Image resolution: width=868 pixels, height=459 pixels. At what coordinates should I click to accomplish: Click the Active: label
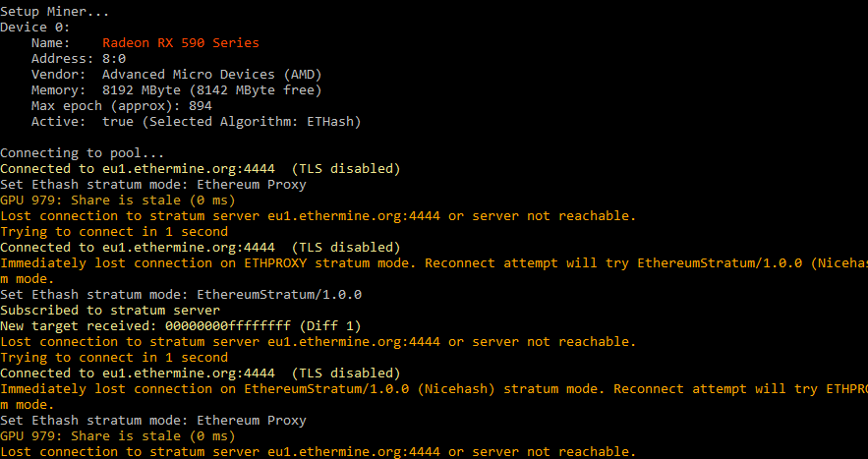click(x=59, y=122)
